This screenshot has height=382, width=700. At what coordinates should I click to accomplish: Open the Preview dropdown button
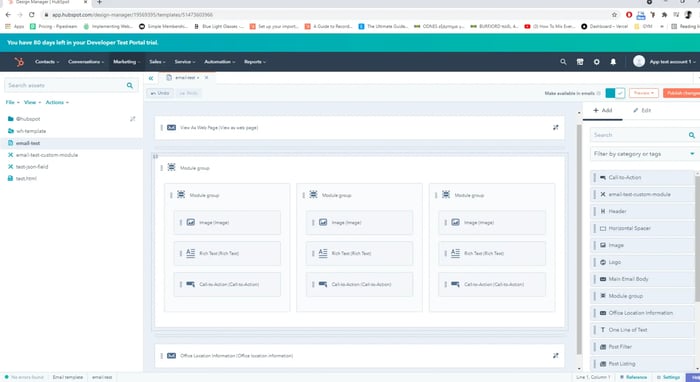(644, 93)
